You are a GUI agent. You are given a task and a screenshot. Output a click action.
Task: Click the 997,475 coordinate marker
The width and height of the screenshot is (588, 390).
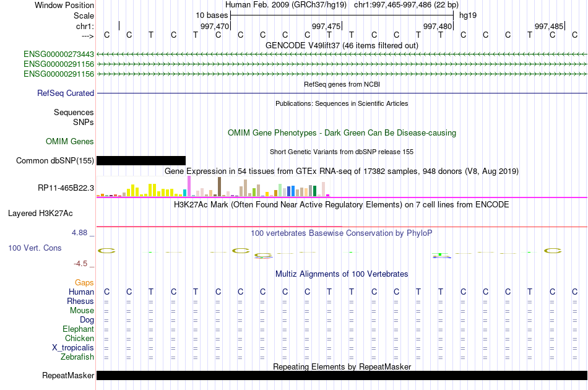click(326, 26)
